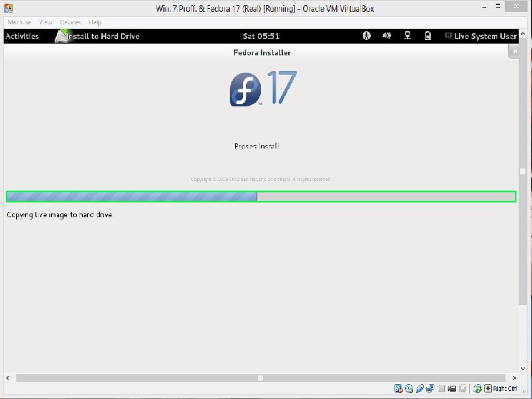Screen dimensions: 532x399
Task: Click the shared folders status icon
Action: pyautogui.click(x=441, y=389)
